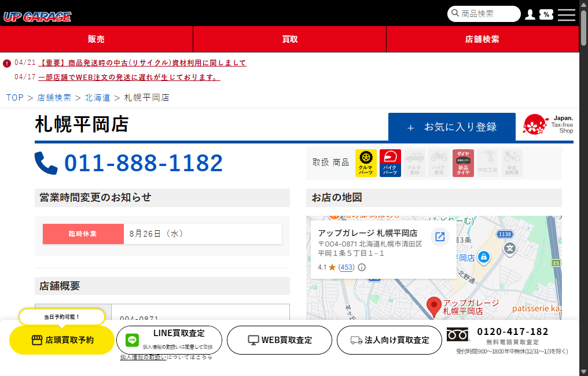The image size is (588, 376).
Task: Click the 札幌平岡店 store title
Action: pyautogui.click(x=82, y=124)
